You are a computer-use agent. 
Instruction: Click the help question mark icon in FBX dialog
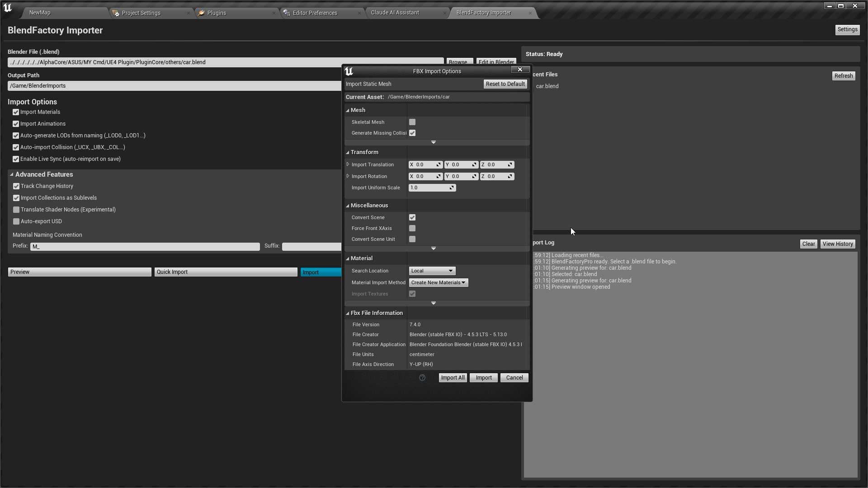tap(422, 378)
